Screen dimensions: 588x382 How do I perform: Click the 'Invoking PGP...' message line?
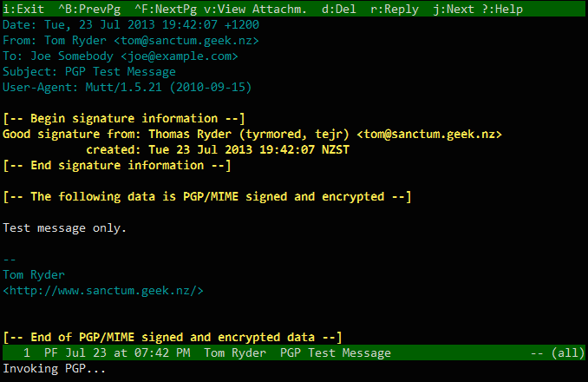pyautogui.click(x=55, y=369)
